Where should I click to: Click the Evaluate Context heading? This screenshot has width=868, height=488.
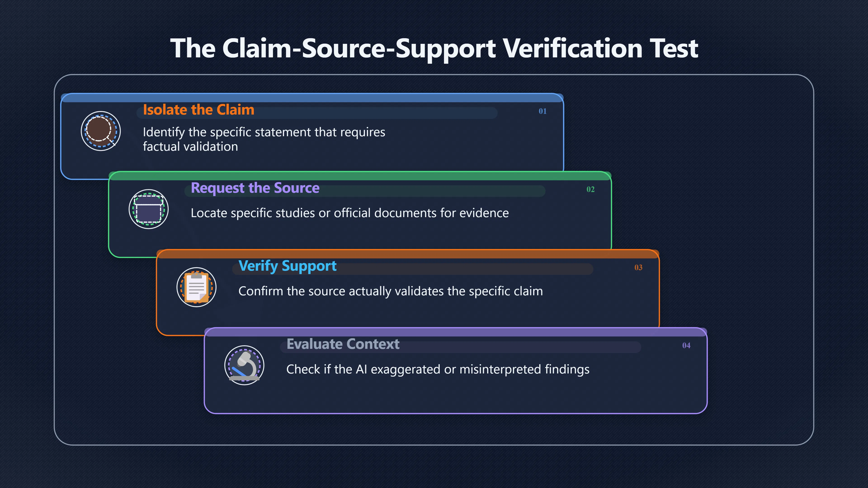pos(343,344)
